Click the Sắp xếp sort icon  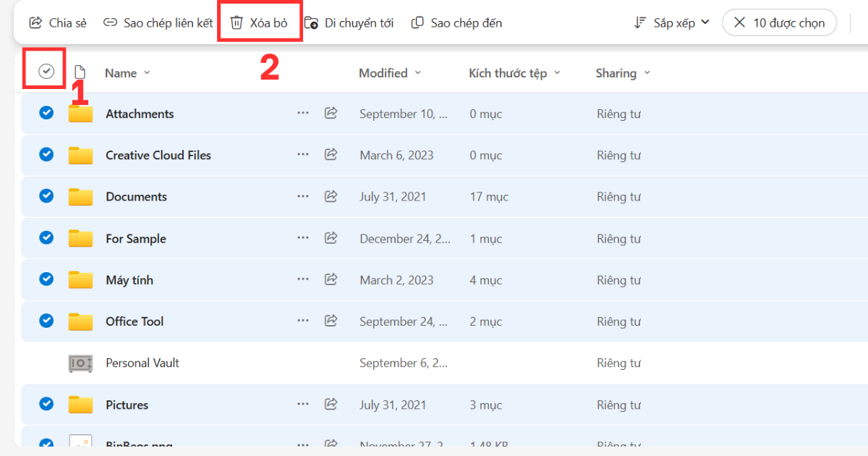[639, 22]
